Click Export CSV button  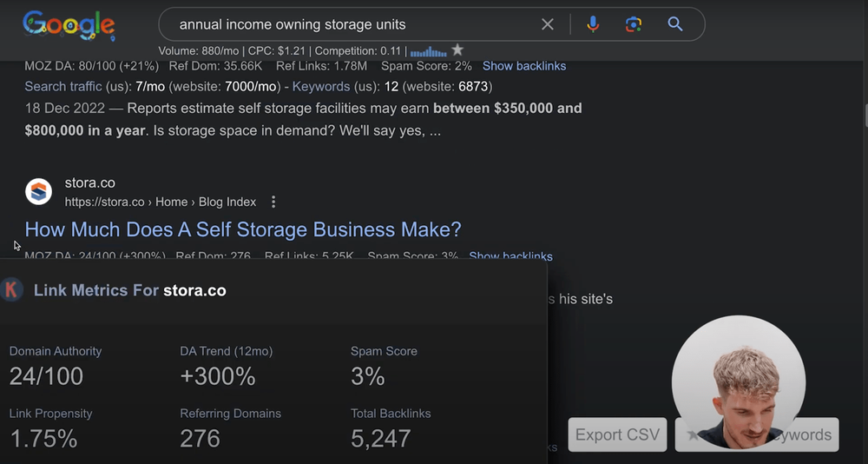coord(617,434)
